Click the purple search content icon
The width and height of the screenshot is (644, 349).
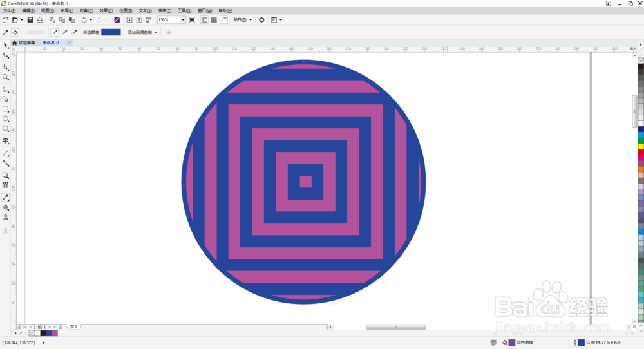click(117, 20)
